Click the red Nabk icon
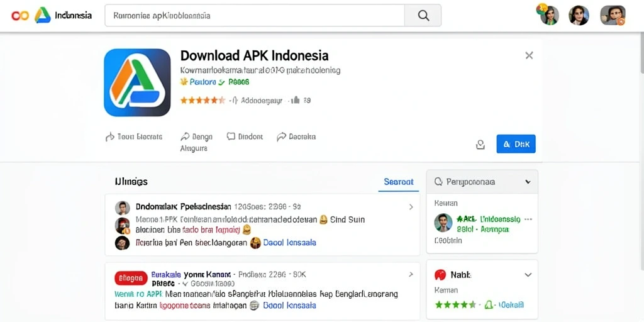Image resolution: width=644 pixels, height=322 pixels. (x=440, y=275)
